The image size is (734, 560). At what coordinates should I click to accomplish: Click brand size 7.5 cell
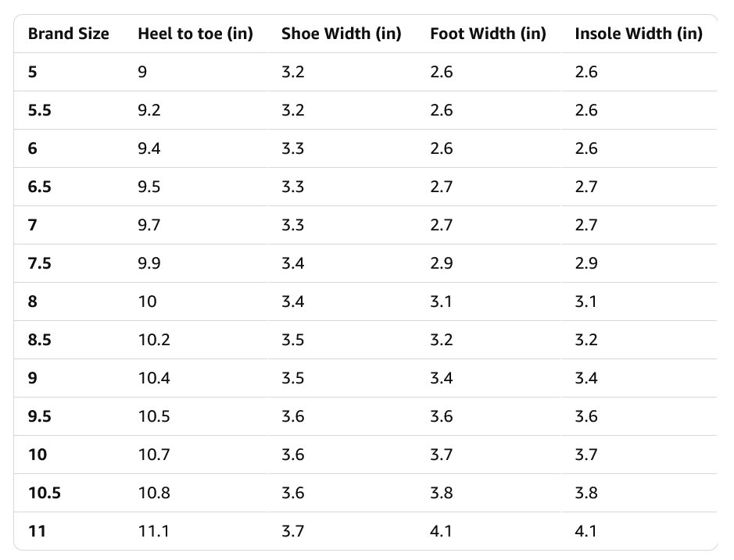click(x=39, y=263)
